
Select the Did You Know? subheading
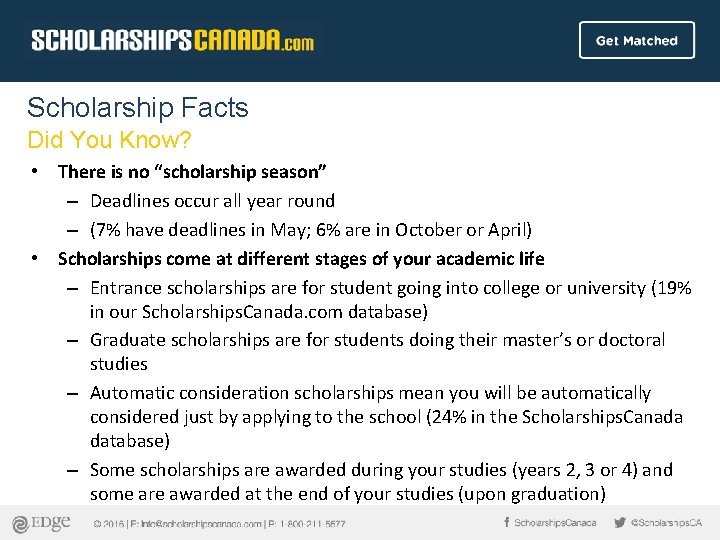[111, 137]
